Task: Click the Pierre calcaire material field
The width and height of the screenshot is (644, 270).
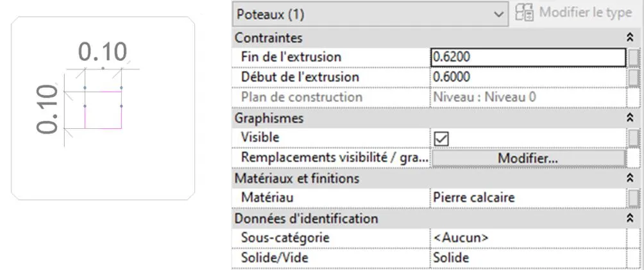Action: pos(527,198)
